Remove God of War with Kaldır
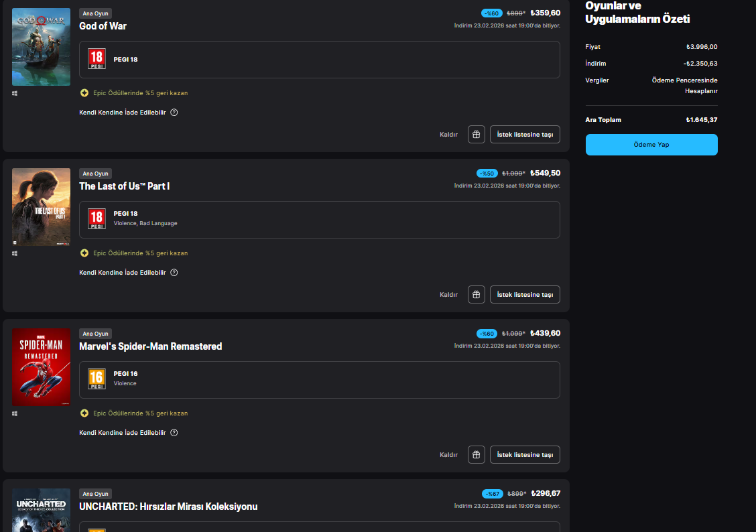 448,135
